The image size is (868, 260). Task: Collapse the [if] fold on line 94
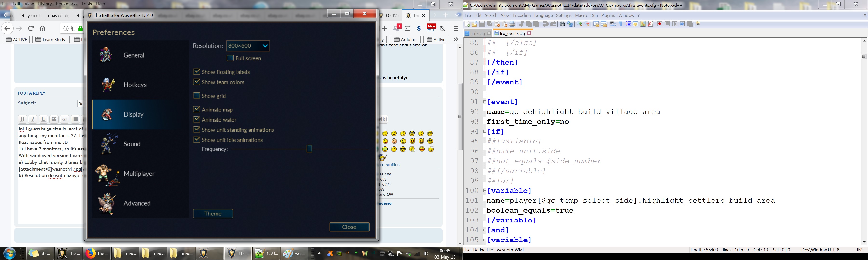[485, 131]
